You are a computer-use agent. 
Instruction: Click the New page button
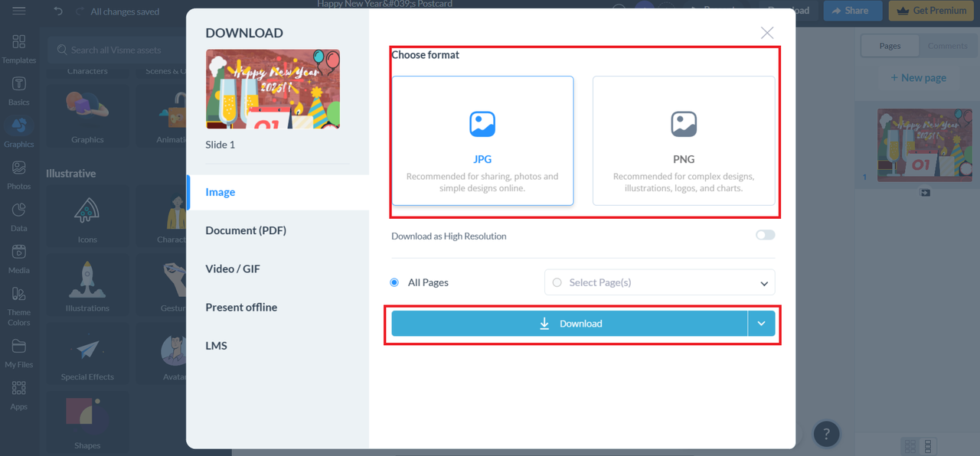pyautogui.click(x=918, y=77)
